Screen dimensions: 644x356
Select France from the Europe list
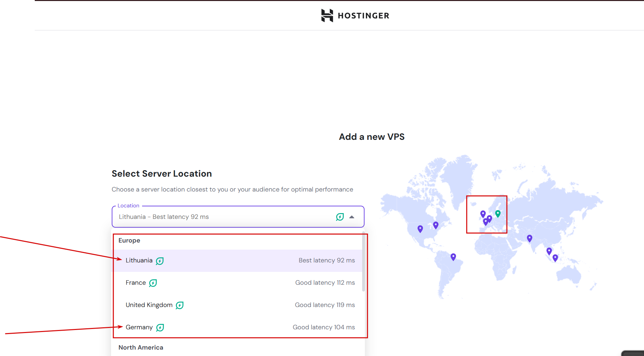[x=238, y=283]
